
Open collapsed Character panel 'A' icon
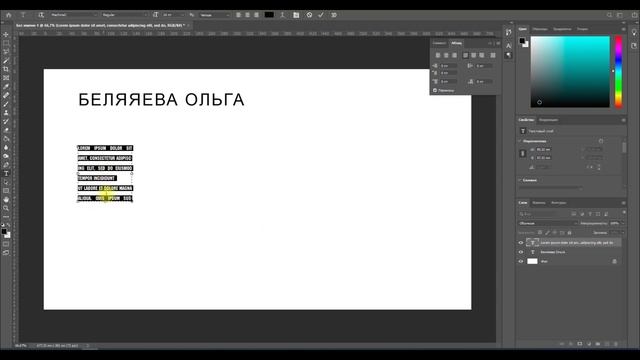click(509, 46)
